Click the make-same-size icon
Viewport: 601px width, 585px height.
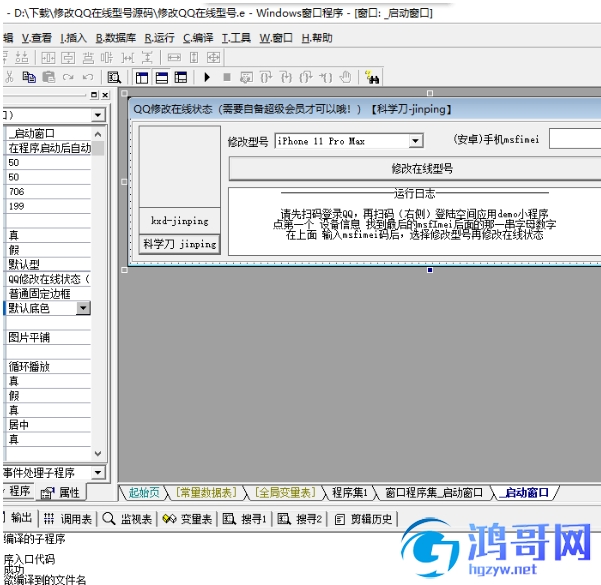tap(213, 58)
